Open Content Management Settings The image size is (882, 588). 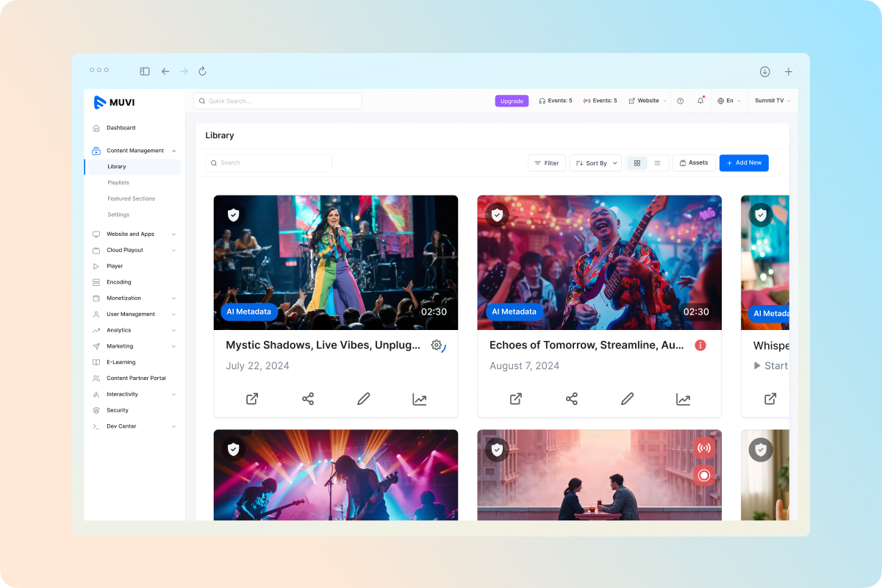[x=118, y=215]
